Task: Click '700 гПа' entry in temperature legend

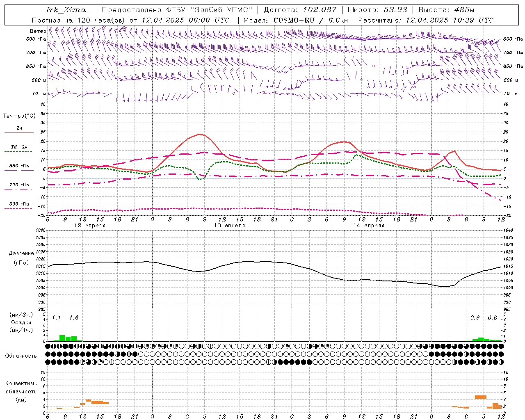Action: (19, 185)
